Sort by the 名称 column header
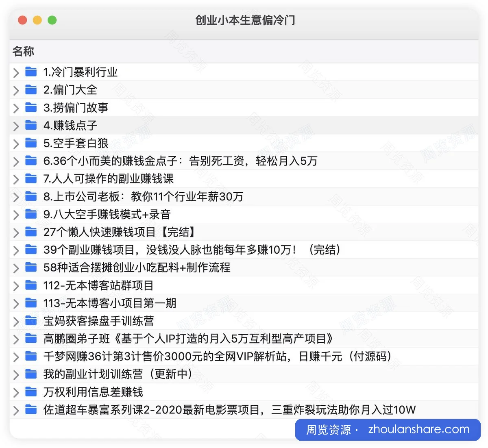Viewport: 488px width, 448px height. 23,51
